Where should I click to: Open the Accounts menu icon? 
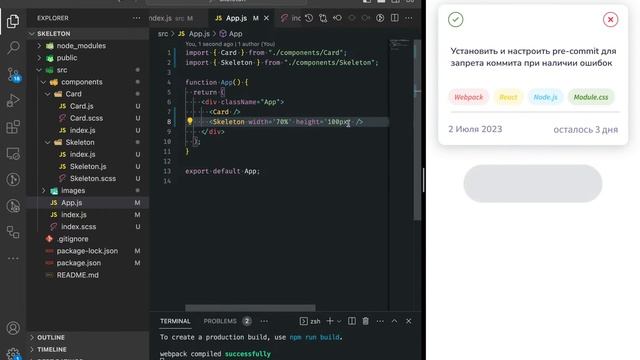13,328
